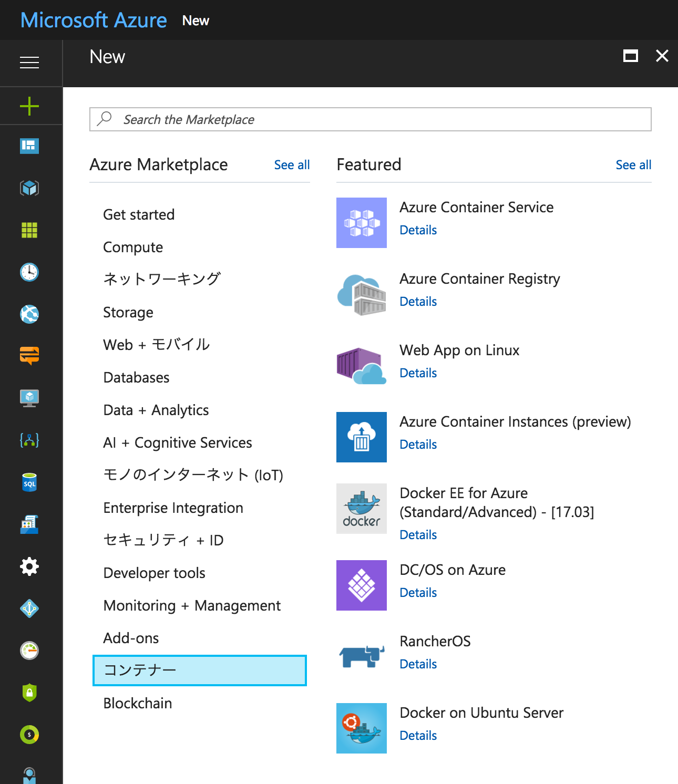This screenshot has height=784, width=678.
Task: Select Get started category
Action: 139,214
